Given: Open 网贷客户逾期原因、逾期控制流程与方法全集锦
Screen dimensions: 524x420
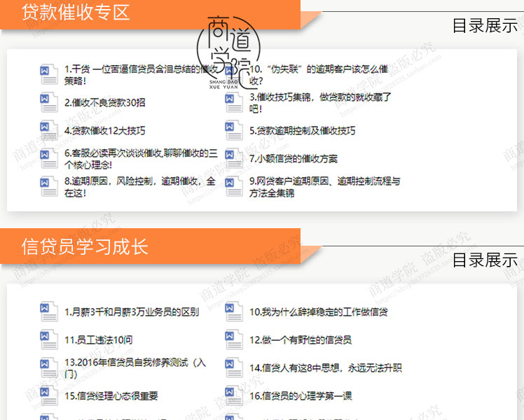Looking at the screenshot, I should pos(324,187).
